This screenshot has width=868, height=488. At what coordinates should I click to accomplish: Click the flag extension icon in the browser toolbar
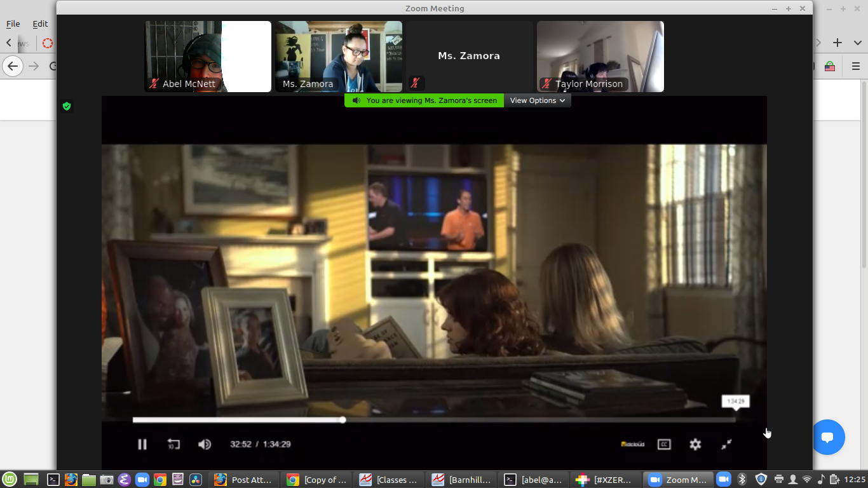pyautogui.click(x=830, y=66)
